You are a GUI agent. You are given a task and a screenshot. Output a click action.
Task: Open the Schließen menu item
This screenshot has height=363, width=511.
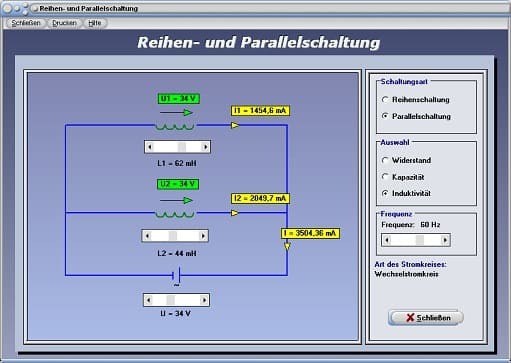click(x=26, y=23)
